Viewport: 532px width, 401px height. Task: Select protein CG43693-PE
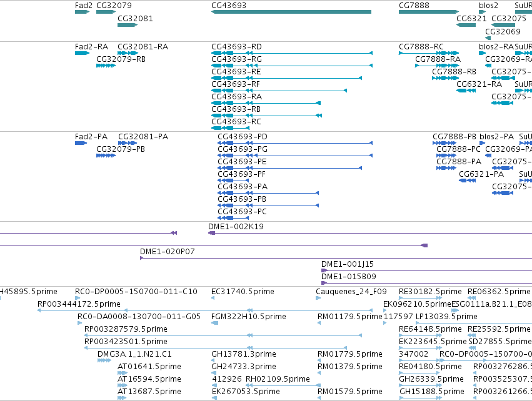click(289, 168)
